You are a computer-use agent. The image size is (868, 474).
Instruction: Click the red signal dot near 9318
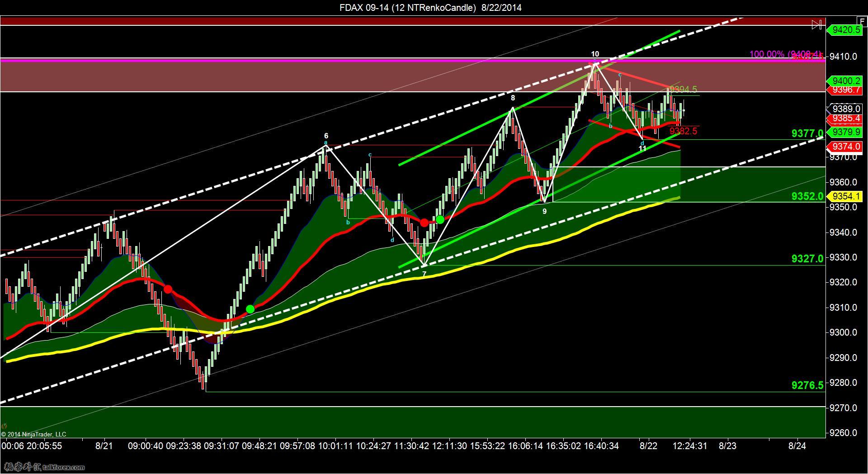168,289
